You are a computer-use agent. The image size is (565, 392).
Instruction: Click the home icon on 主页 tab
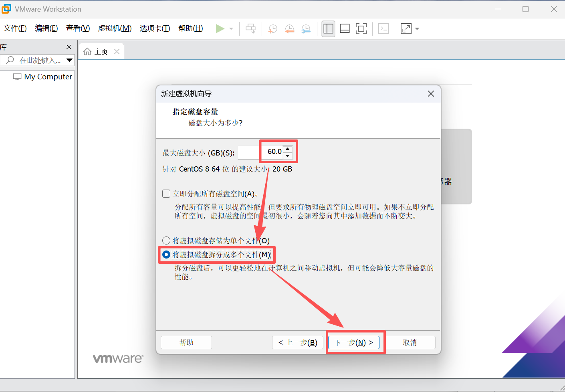87,51
